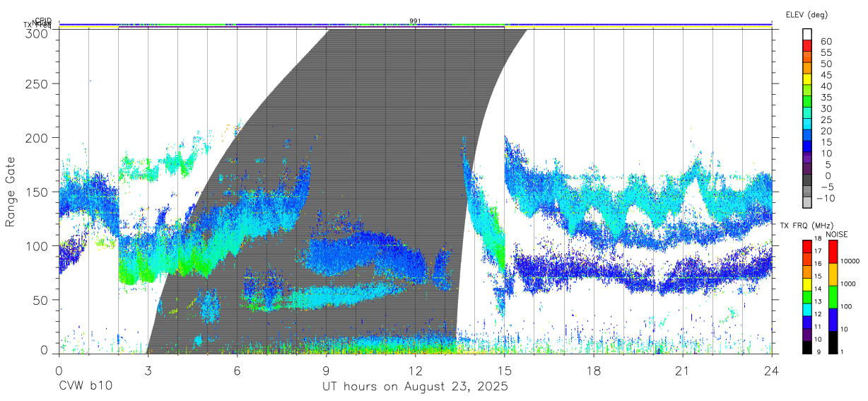Click the black TX FRQ swatch between 10 and 9
The image size is (868, 401).
click(807, 347)
